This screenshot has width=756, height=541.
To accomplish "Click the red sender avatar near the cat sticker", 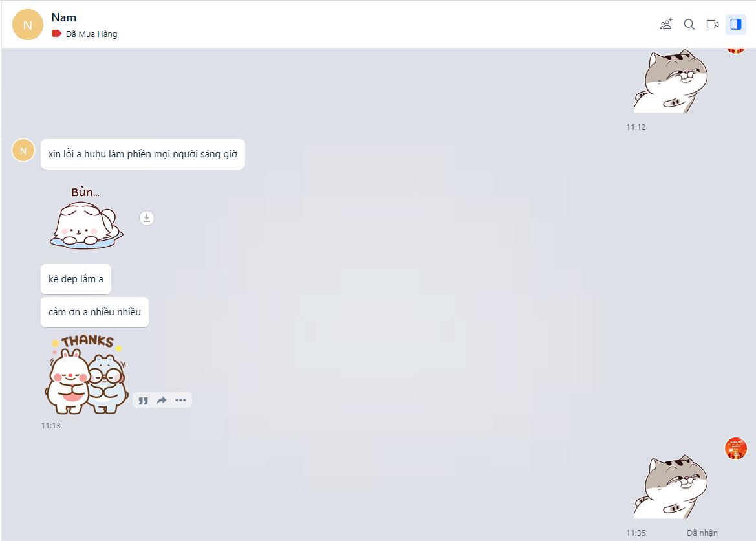I will [736, 448].
